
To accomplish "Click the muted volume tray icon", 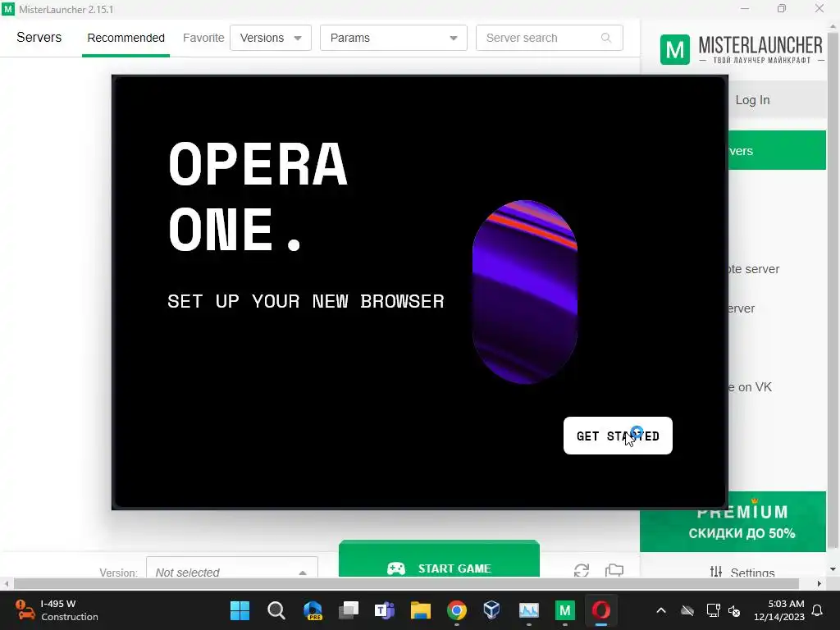I will click(x=734, y=610).
